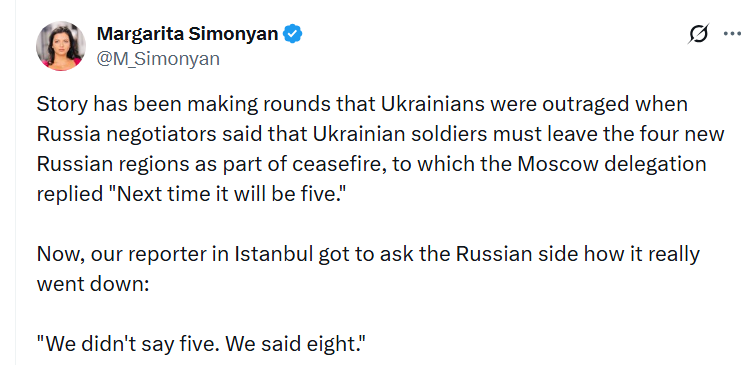Click the word "Ukrainians" in the first line

[432, 104]
